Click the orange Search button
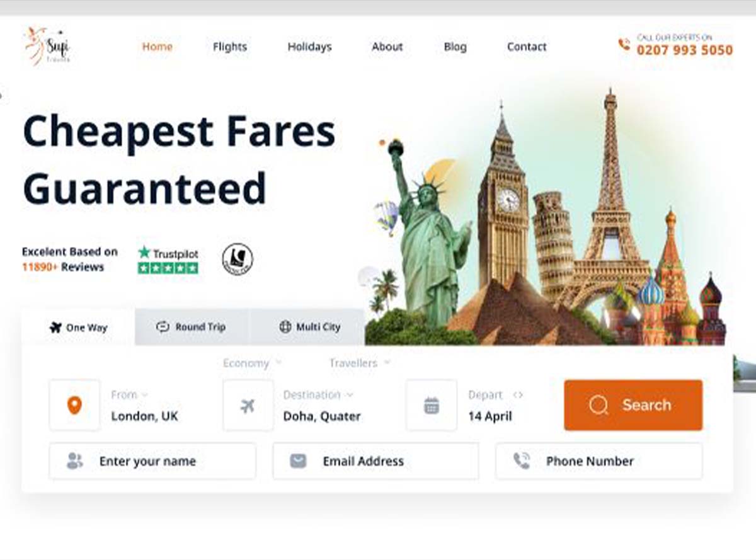Viewport: 756px width, 560px height. pos(633,405)
